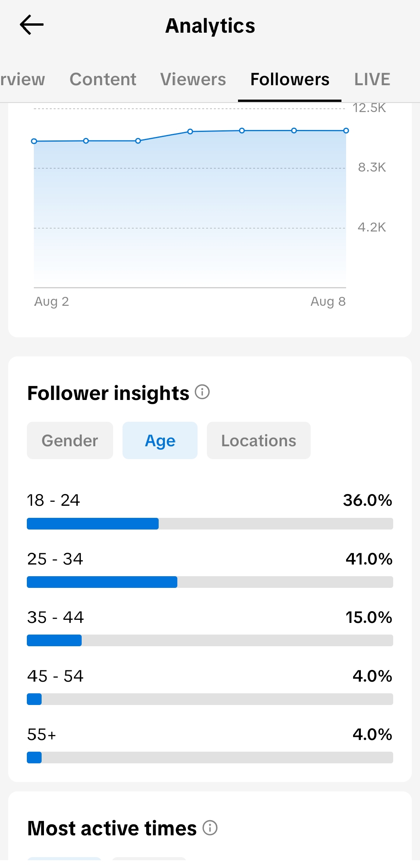Select the Followers tab
Viewport: 420px width, 868px height.
(x=290, y=79)
